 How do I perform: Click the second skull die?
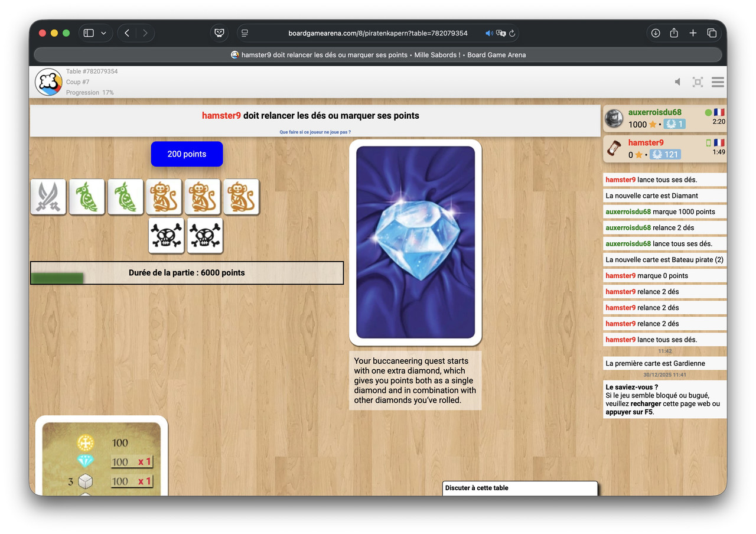[205, 235]
